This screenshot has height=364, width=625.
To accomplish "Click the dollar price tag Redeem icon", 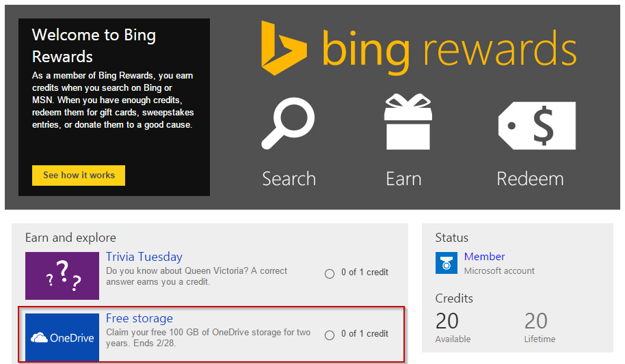I will pyautogui.click(x=537, y=126).
